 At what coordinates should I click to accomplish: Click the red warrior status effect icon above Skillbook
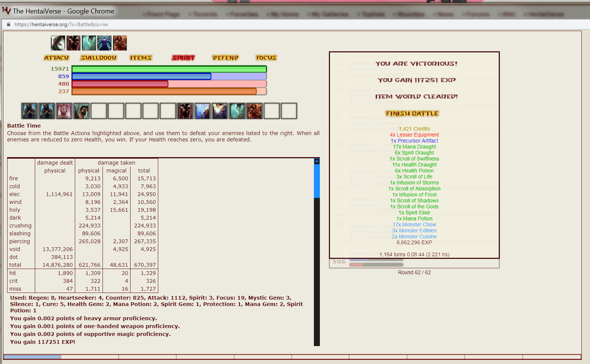pos(120,43)
